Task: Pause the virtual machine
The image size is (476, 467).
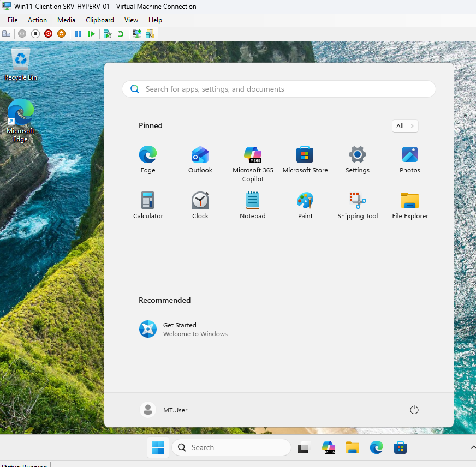Action: tap(78, 34)
